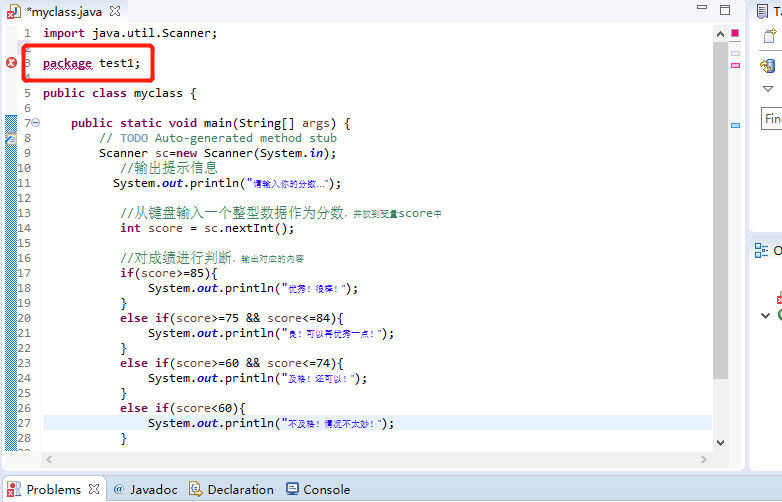
Task: Click the red error indicator above the overview ruler
Action: 735,33
